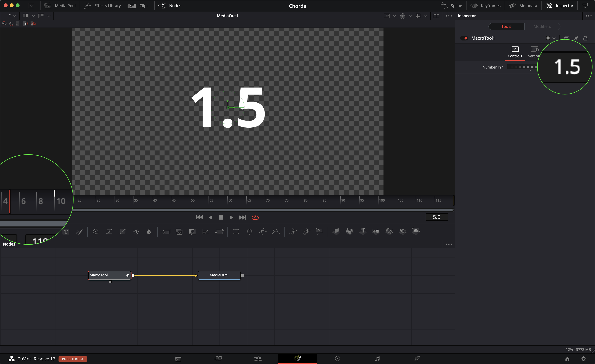The image size is (595, 364).
Task: Toggle dual viewer split layout
Action: point(436,16)
